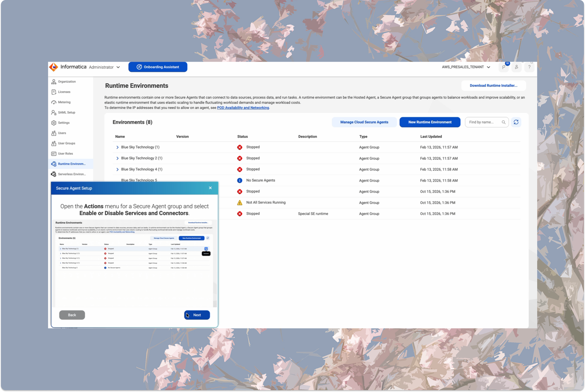585x392 pixels.
Task: Click the yellow warning icon for Not All Services Running
Action: [x=240, y=203]
